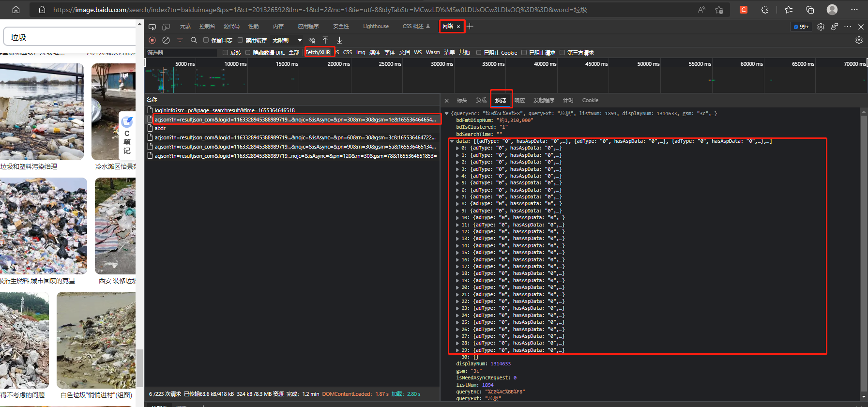Screen dimensions: 868x407
Task: Click browser home icon
Action: point(16,9)
